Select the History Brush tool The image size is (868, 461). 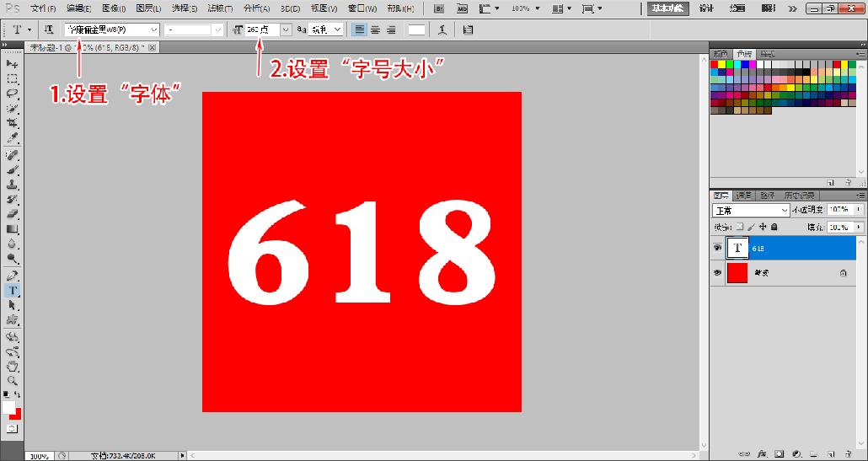(12, 199)
